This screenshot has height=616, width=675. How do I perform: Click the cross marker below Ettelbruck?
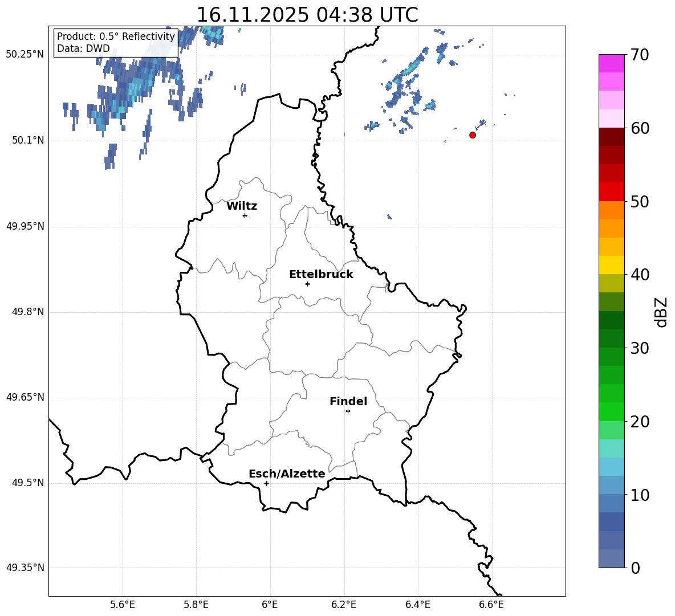pyautogui.click(x=307, y=284)
